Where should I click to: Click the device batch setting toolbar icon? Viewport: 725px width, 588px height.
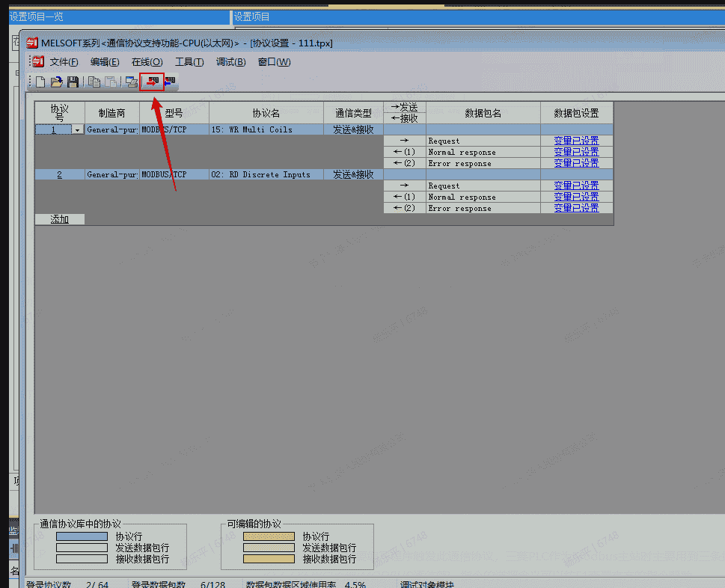132,82
